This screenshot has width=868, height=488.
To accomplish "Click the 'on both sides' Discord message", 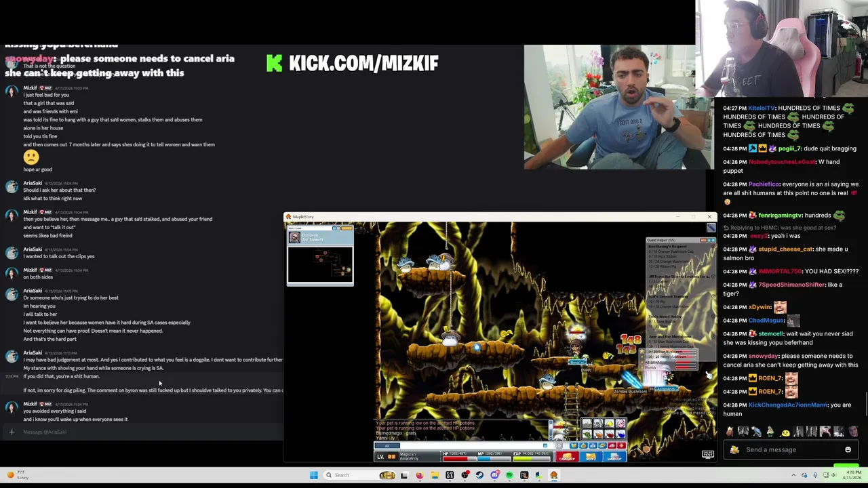I will pos(38,277).
